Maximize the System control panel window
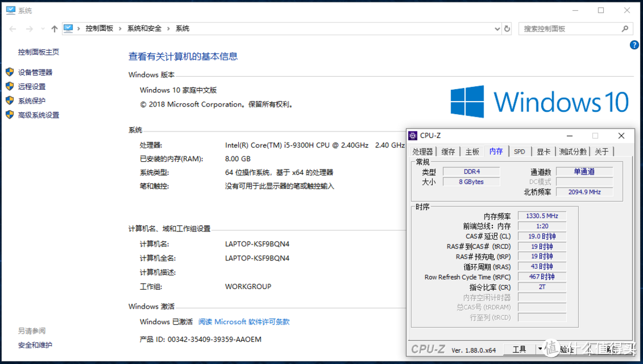 tap(601, 10)
